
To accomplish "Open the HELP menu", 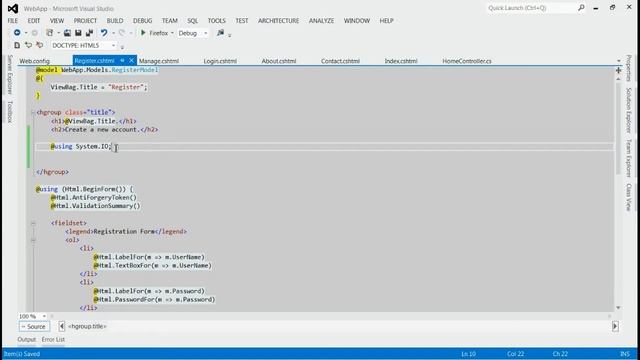I will 386,20.
